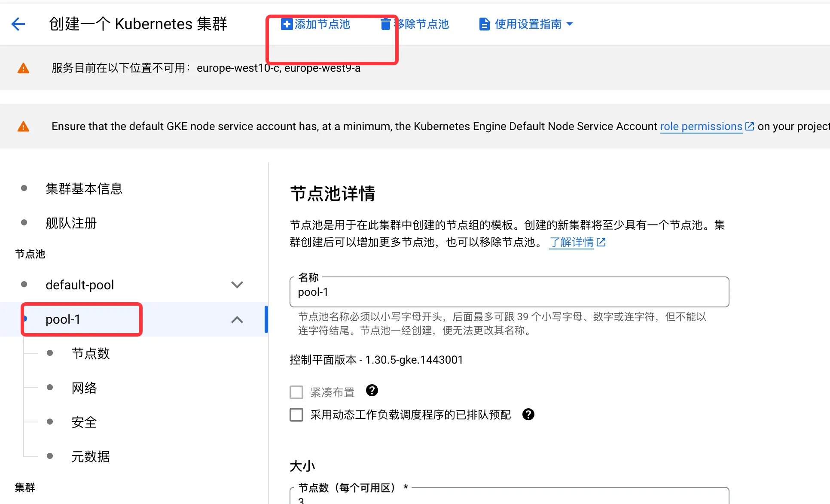Click help icon next to 紧凑布置

tap(372, 390)
